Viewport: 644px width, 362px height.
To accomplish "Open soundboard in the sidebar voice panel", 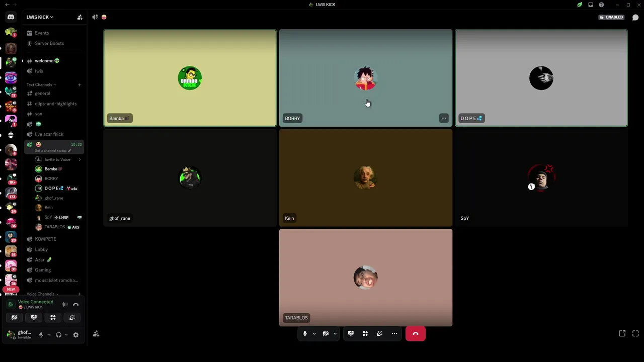I will [72, 317].
